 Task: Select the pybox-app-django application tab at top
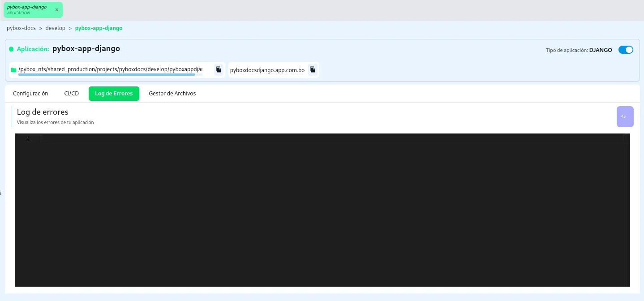(33, 10)
